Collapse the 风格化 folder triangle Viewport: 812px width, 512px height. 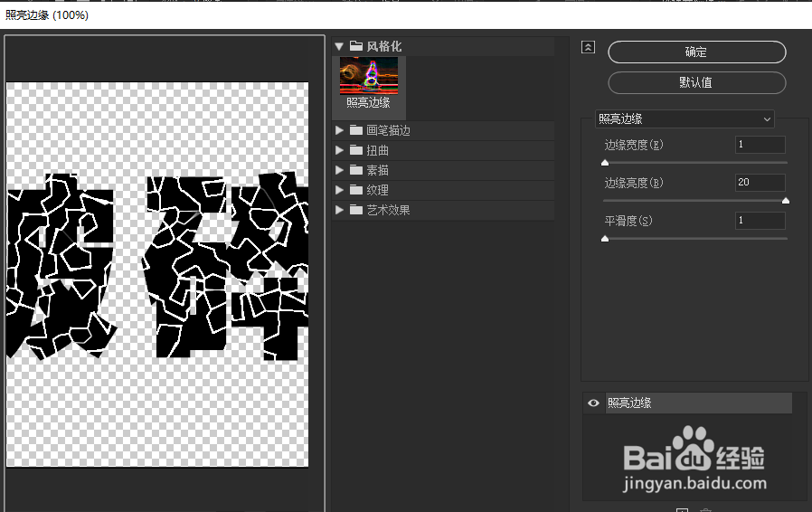click(339, 46)
